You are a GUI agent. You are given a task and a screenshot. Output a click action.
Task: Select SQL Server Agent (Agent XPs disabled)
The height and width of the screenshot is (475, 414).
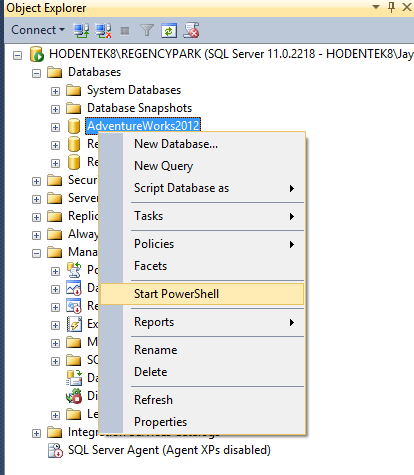(169, 450)
